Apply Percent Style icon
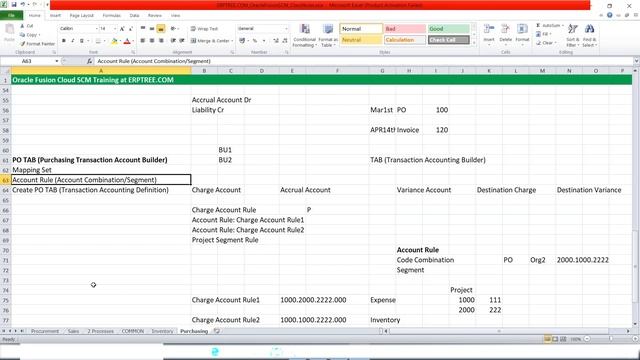The width and height of the screenshot is (640, 360). pyautogui.click(x=255, y=41)
